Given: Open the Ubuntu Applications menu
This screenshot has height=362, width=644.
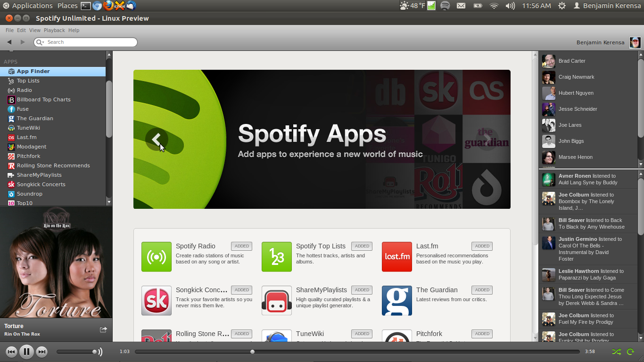Looking at the screenshot, I should click(28, 6).
